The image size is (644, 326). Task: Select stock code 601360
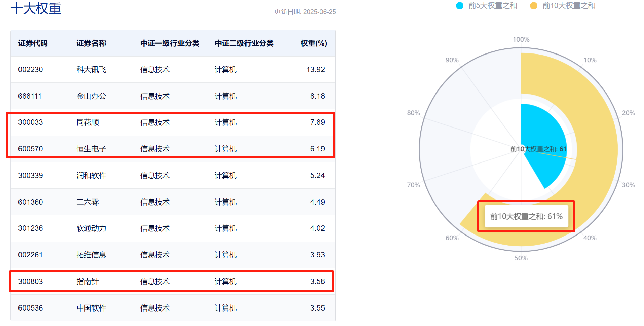pyautogui.click(x=31, y=202)
